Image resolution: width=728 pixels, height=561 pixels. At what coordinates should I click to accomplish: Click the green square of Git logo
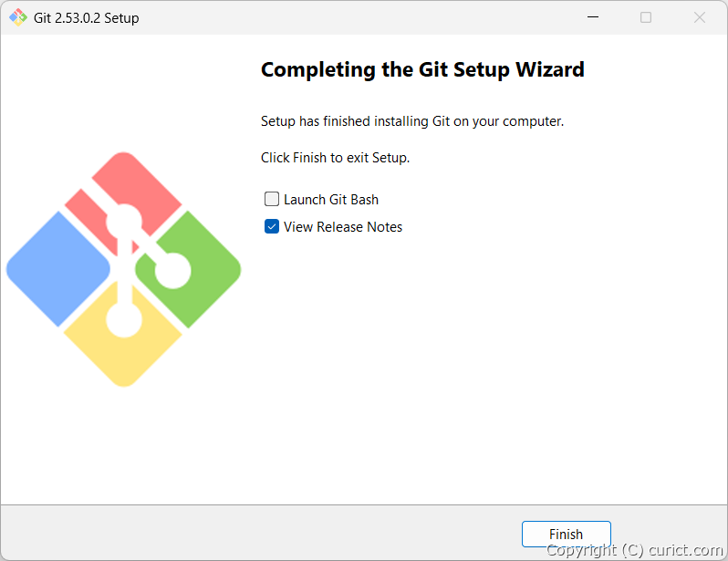(x=205, y=251)
